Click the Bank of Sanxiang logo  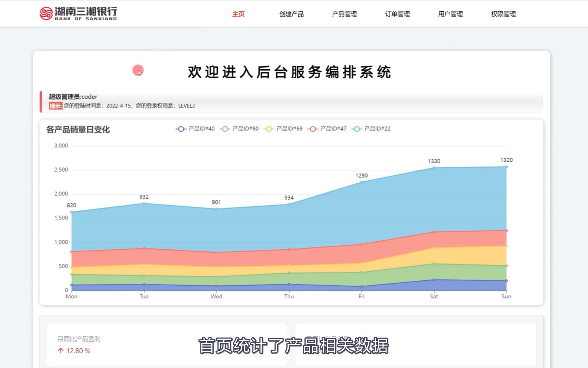point(79,13)
